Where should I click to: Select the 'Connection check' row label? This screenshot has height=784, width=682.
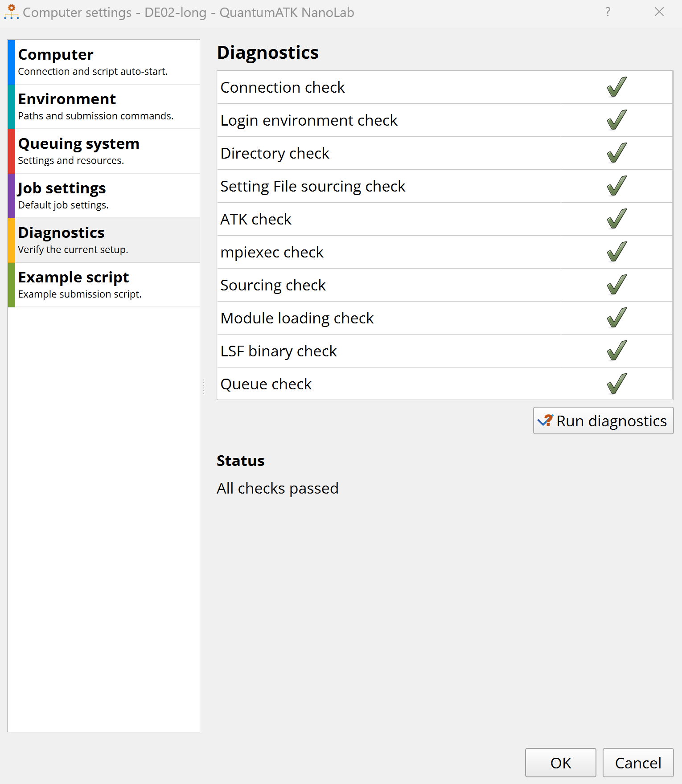(283, 87)
